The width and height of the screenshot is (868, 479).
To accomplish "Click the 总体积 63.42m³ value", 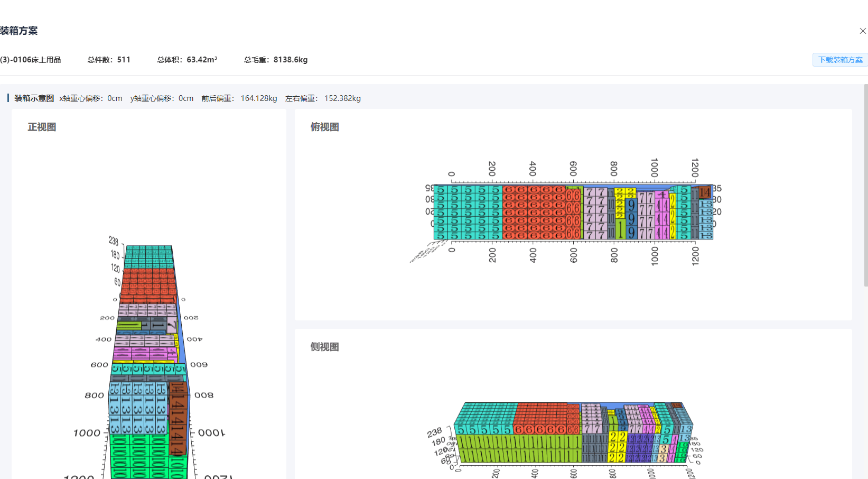I will pyautogui.click(x=187, y=60).
